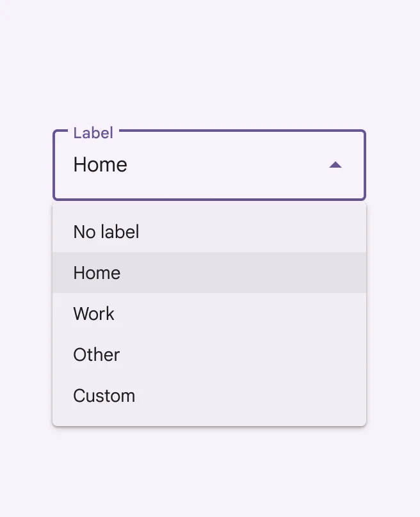Click the dropdown field showing Home
420x517 pixels.
coord(209,165)
